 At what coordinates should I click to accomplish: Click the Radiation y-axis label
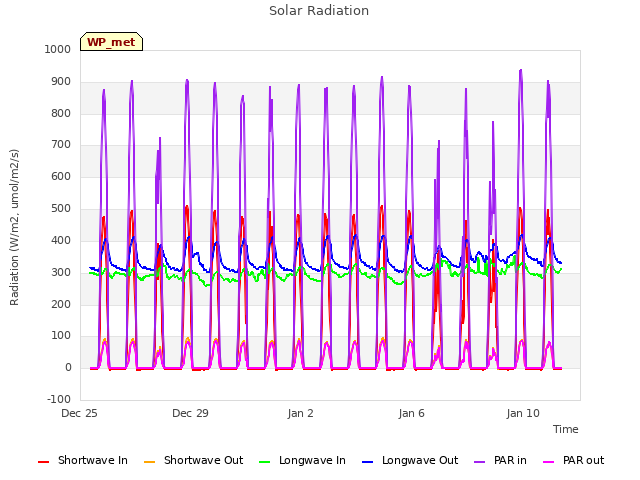click(14, 227)
